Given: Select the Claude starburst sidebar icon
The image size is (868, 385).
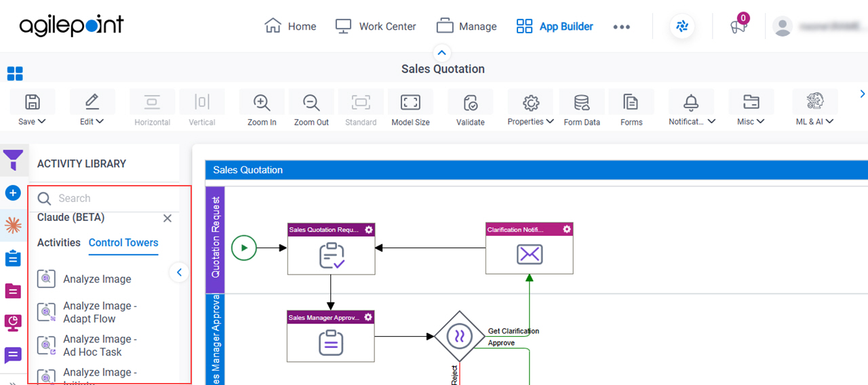Looking at the screenshot, I should coord(13,226).
